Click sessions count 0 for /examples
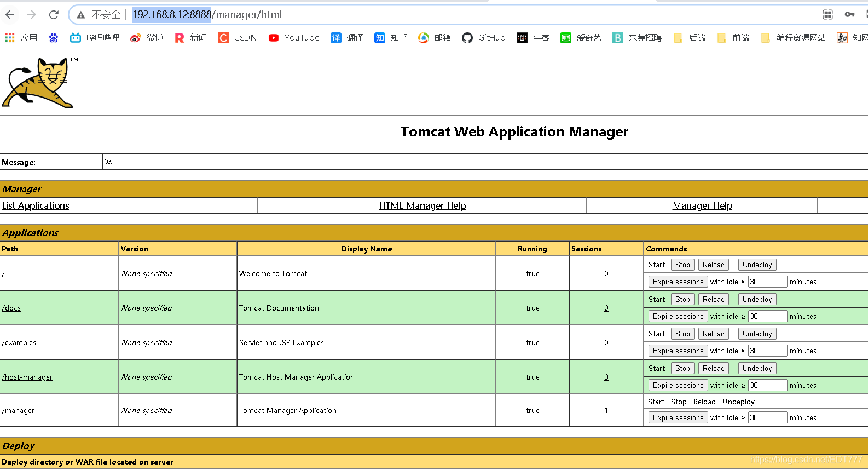 point(606,342)
